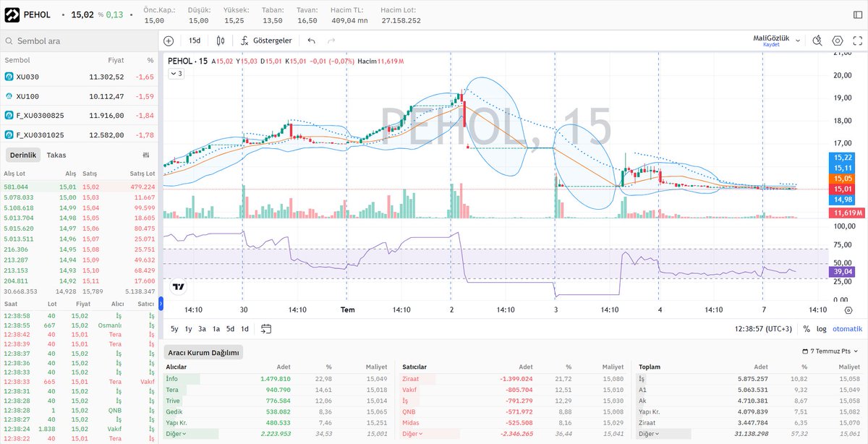Click the Hacim Lot value 27.158.252
The image size is (868, 444).
tap(401, 20)
